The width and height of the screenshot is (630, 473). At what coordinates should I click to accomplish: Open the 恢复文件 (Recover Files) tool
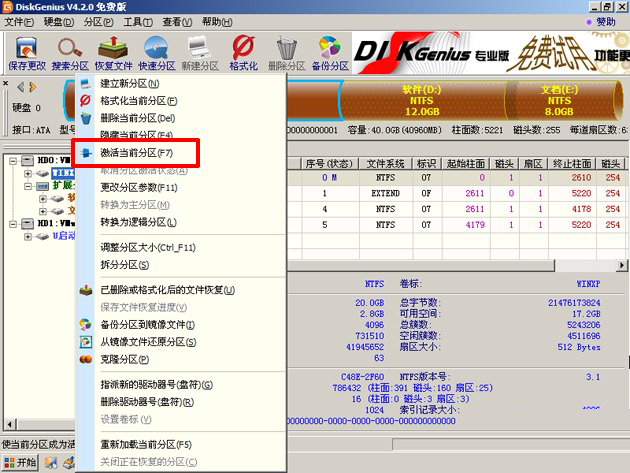click(x=113, y=52)
